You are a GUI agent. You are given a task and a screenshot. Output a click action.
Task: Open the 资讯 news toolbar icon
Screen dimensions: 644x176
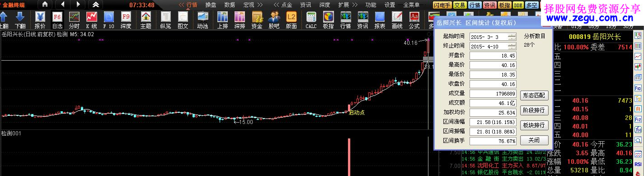(x=362, y=20)
